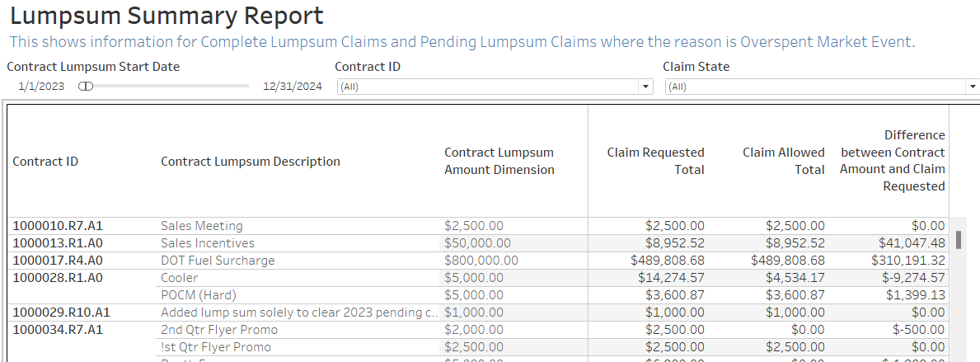Select contract row 1000010.R7.A1

click(57, 226)
